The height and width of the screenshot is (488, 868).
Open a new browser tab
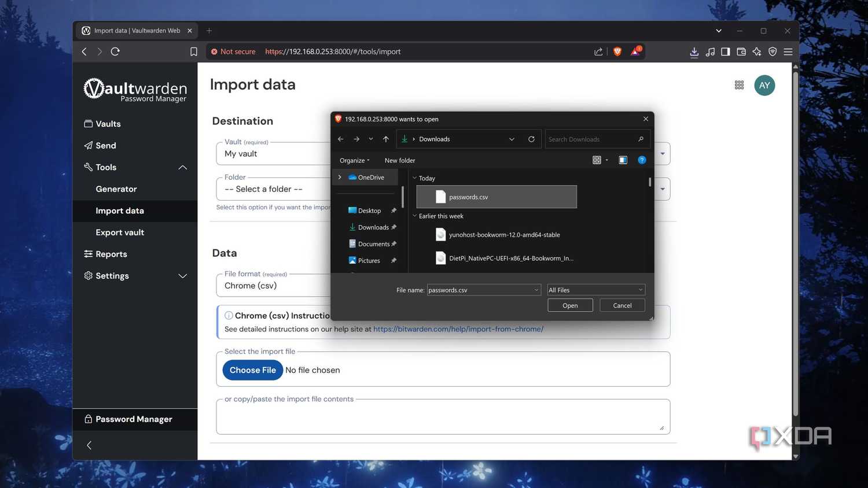[x=209, y=31]
